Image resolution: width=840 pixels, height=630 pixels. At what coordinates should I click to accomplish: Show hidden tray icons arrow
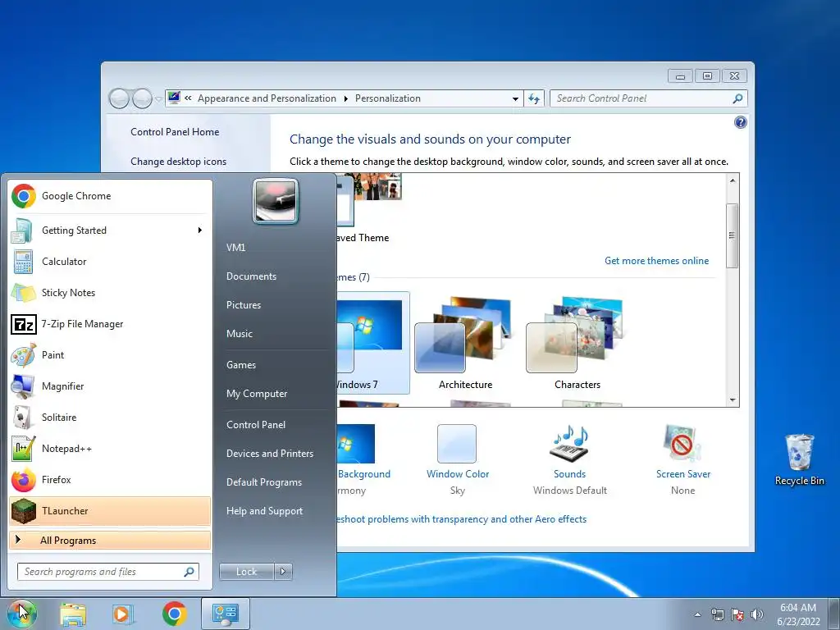pos(697,614)
